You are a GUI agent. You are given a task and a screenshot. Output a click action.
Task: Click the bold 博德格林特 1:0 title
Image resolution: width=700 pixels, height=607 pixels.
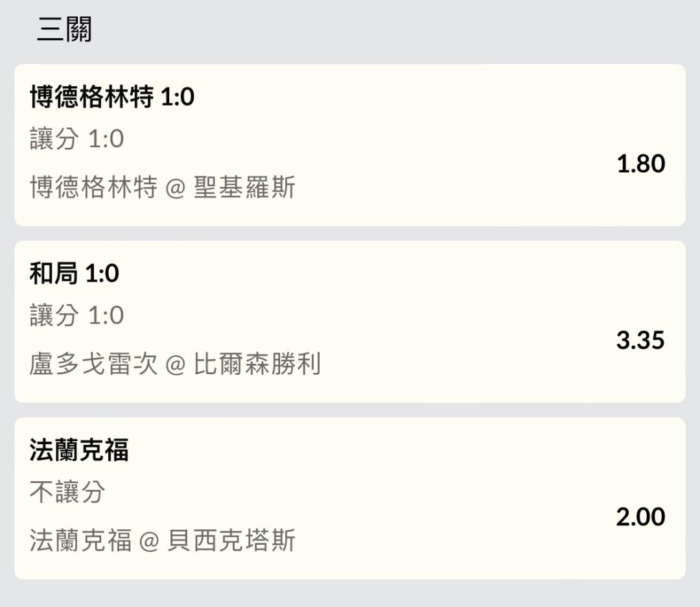point(112,97)
